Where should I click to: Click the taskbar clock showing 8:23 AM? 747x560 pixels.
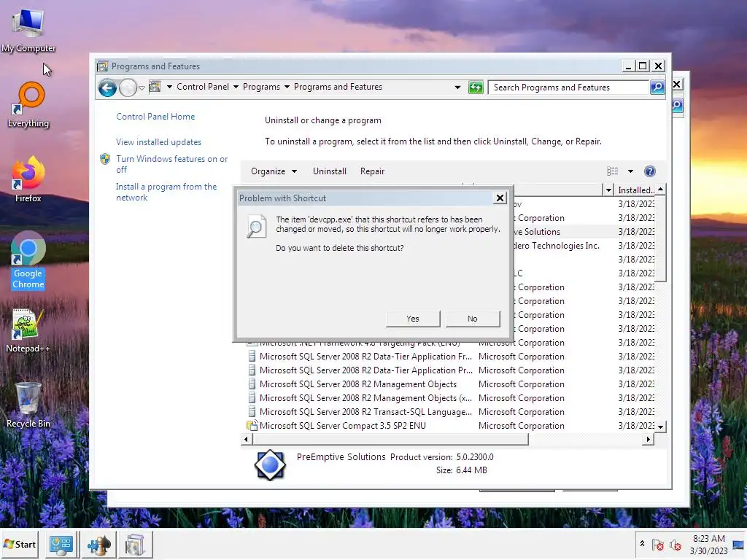coord(708,544)
